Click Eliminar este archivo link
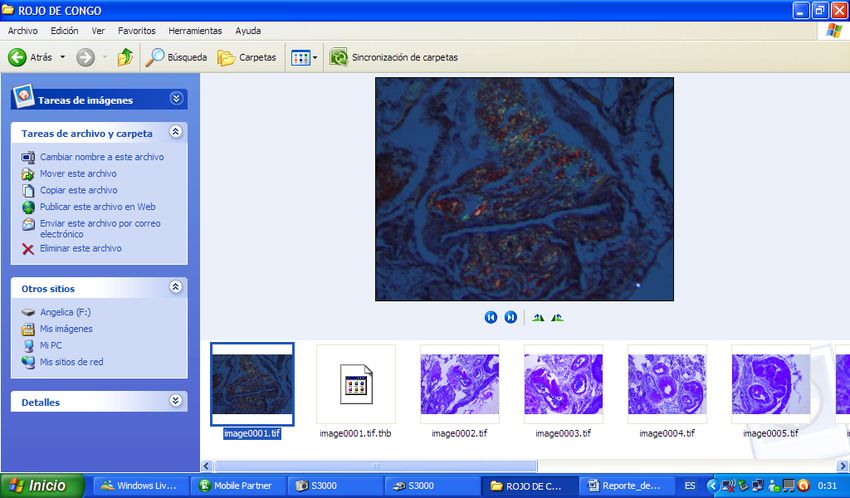The image size is (850, 498). pos(80,248)
